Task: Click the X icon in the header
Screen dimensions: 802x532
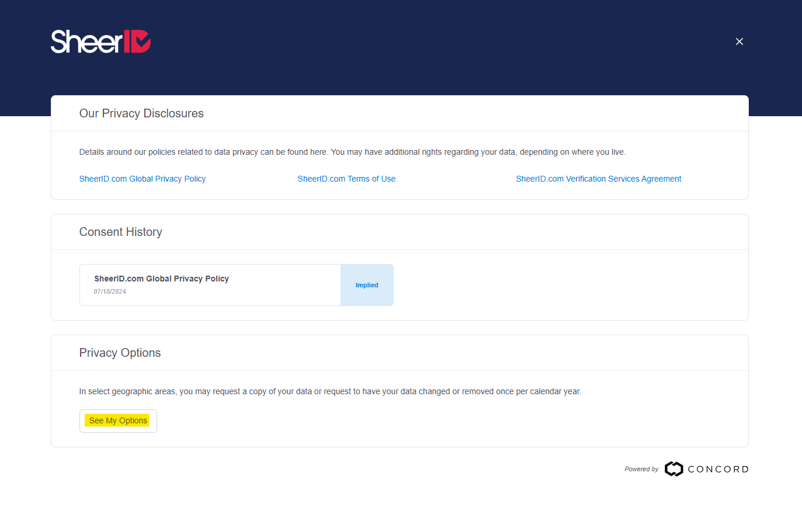Action: (x=739, y=41)
